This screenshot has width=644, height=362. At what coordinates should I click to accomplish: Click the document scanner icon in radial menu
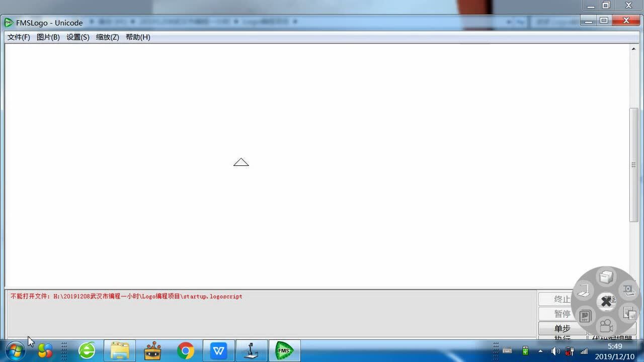tap(584, 290)
